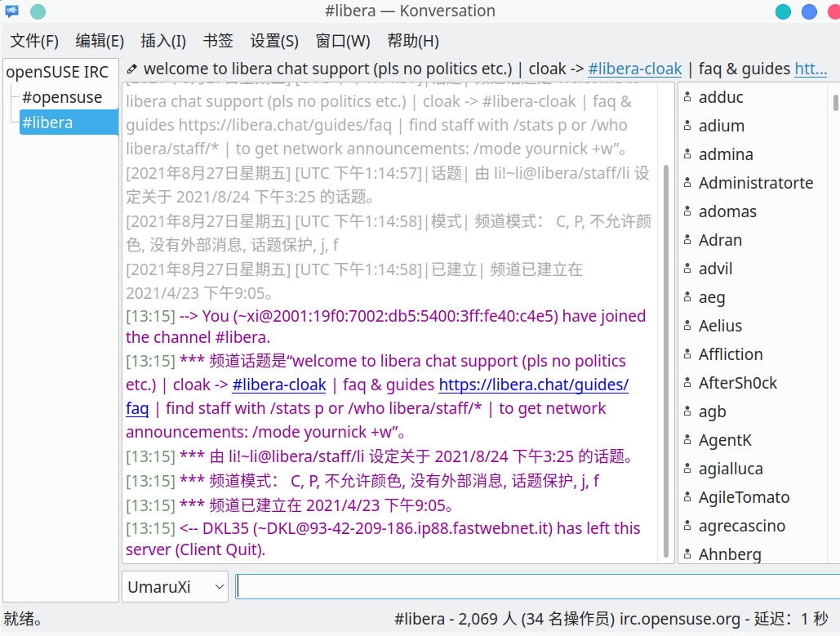Click the user icon beside Aelius
Image resolution: width=840 pixels, height=636 pixels.
click(687, 326)
